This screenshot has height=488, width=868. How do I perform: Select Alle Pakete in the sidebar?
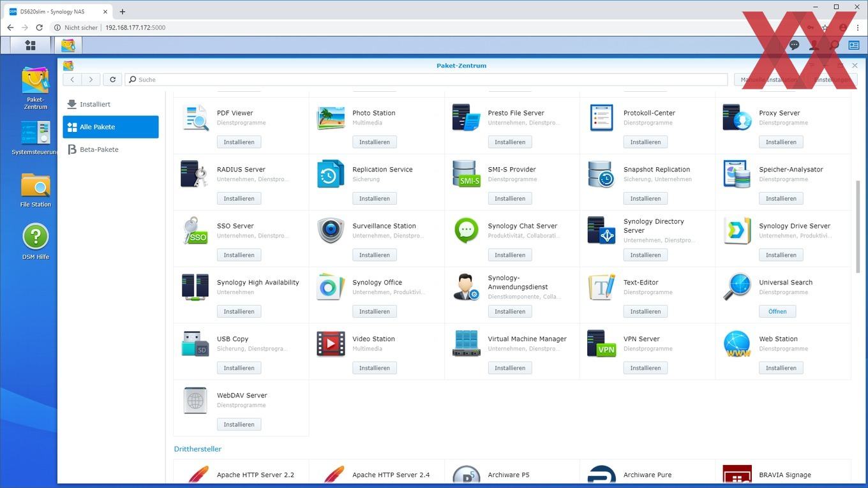(110, 127)
